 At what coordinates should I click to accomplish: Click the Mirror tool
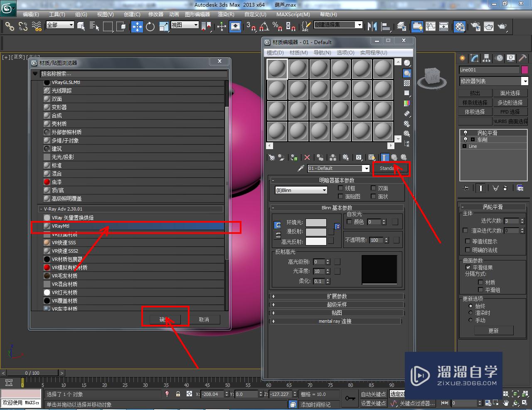[372, 27]
